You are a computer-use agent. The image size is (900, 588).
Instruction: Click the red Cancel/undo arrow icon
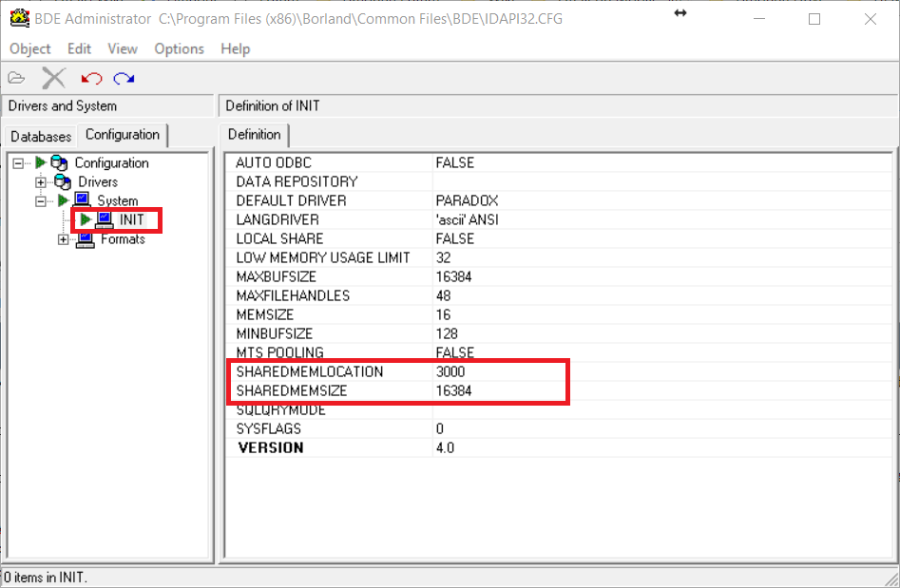tap(91, 78)
